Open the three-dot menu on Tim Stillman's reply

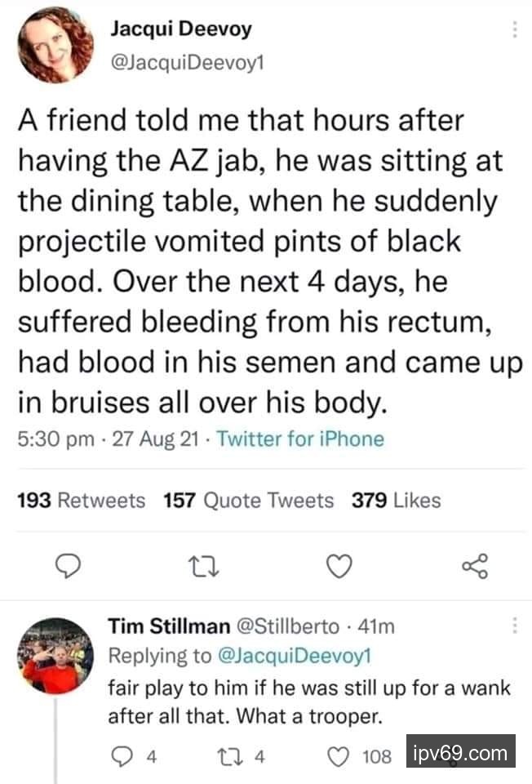click(x=514, y=626)
